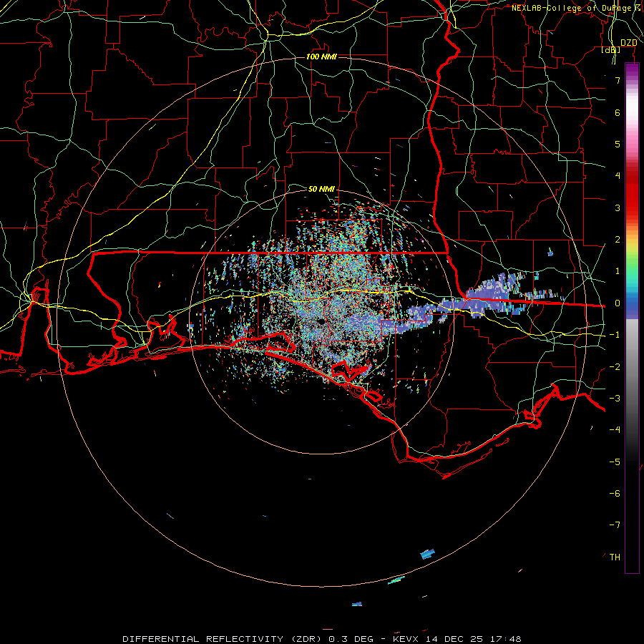
Task: Click the 2 value on the dB scale
Action: coord(618,240)
